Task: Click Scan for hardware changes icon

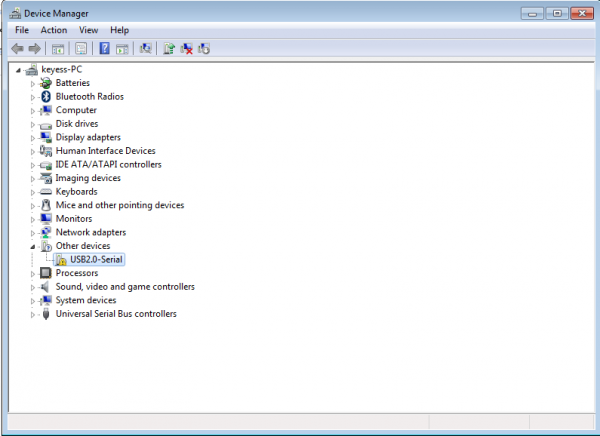Action: coord(146,48)
